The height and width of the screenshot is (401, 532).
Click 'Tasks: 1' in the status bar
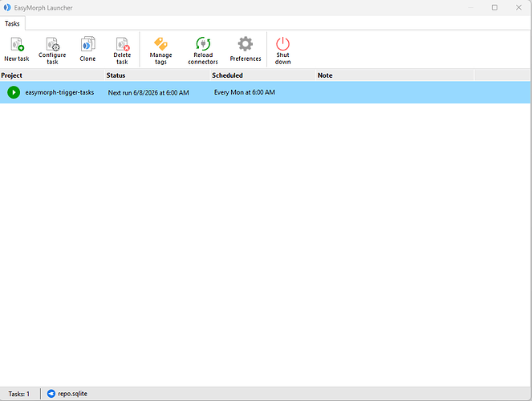(x=19, y=394)
